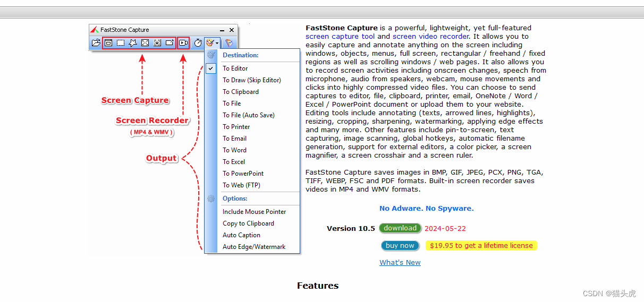The image size is (644, 302).
Task: Open the 'screen video recorder' link
Action: point(430,37)
